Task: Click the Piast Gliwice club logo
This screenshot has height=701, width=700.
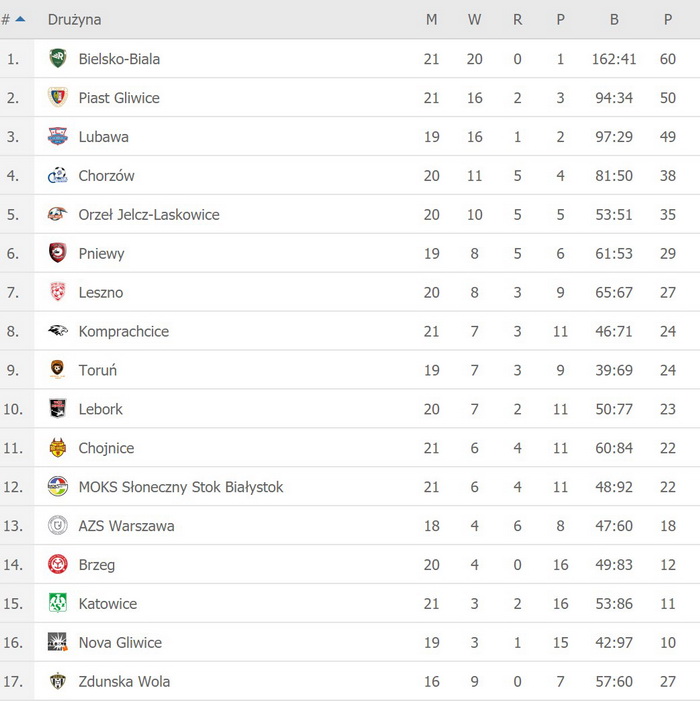Action: coord(58,98)
